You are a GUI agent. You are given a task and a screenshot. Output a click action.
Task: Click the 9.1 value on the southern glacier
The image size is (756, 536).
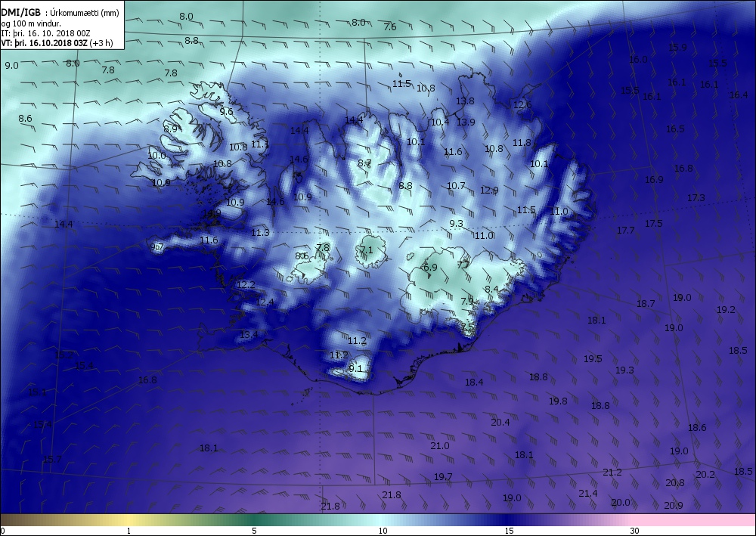[x=355, y=368]
